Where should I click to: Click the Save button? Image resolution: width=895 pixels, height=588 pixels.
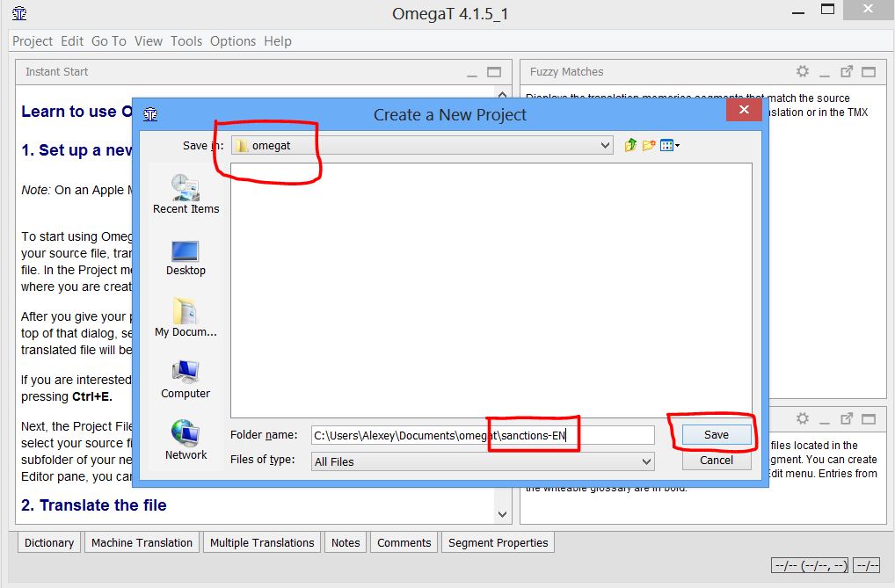point(717,434)
